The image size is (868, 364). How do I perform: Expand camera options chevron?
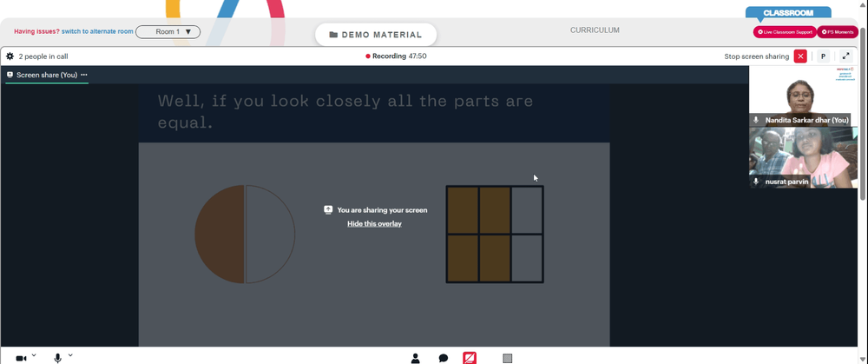(34, 355)
